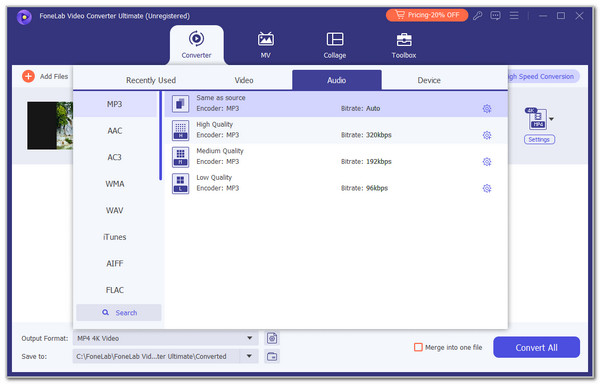This screenshot has width=600, height=384.
Task: Open settings gear for Same as source
Action: (487, 109)
